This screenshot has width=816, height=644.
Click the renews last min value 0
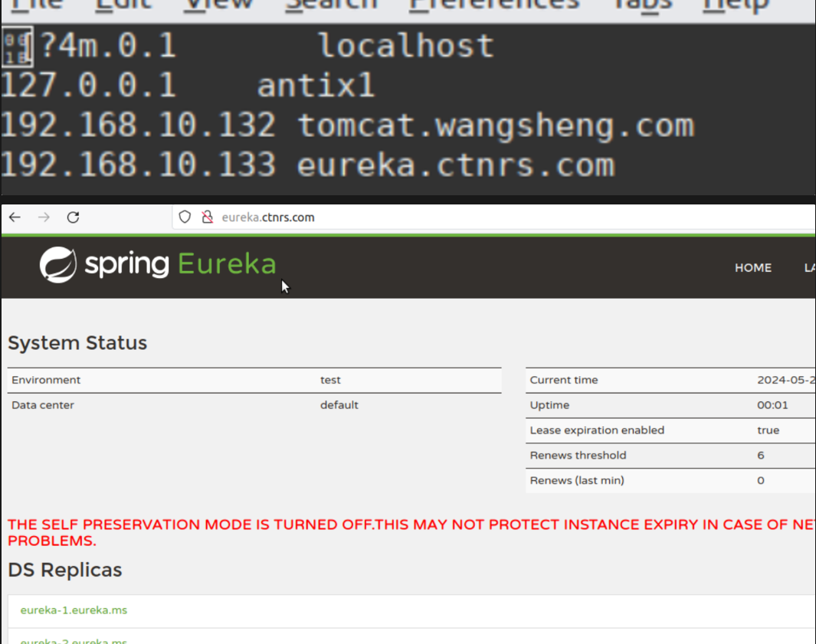click(760, 480)
